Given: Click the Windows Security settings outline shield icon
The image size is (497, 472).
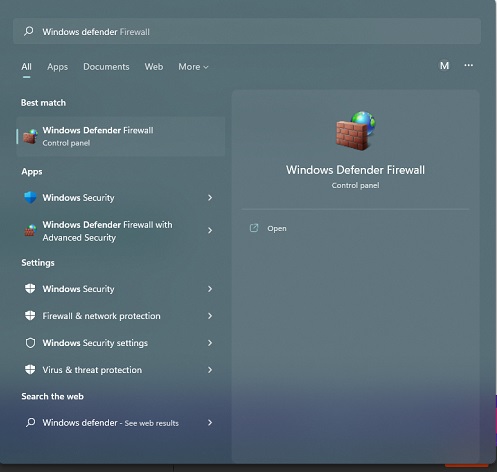Looking at the screenshot, I should tap(30, 343).
